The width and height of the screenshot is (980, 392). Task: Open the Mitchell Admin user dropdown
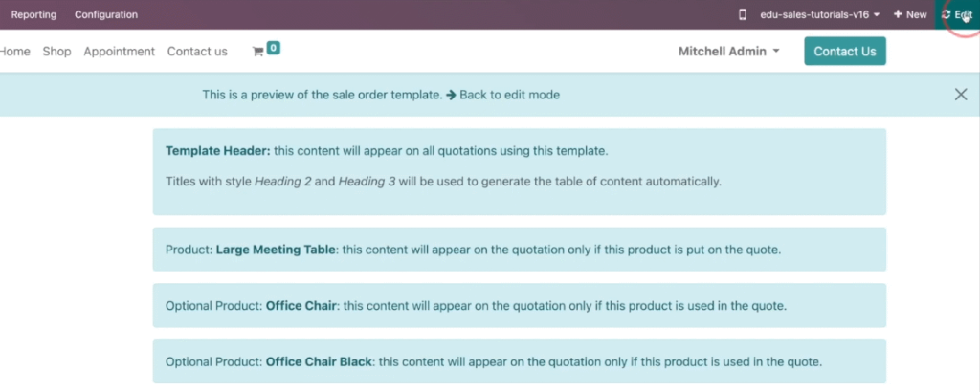pyautogui.click(x=728, y=52)
